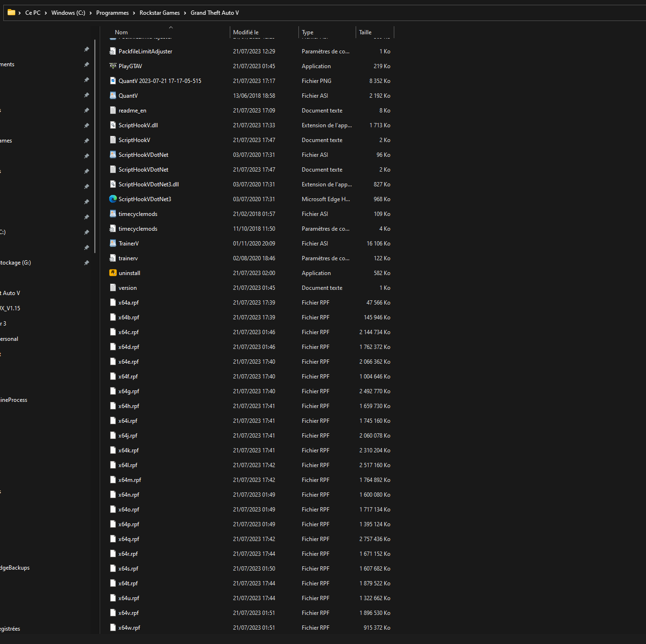This screenshot has width=646, height=644.
Task: Open the chevron after Programmes breadcrumb
Action: point(134,13)
